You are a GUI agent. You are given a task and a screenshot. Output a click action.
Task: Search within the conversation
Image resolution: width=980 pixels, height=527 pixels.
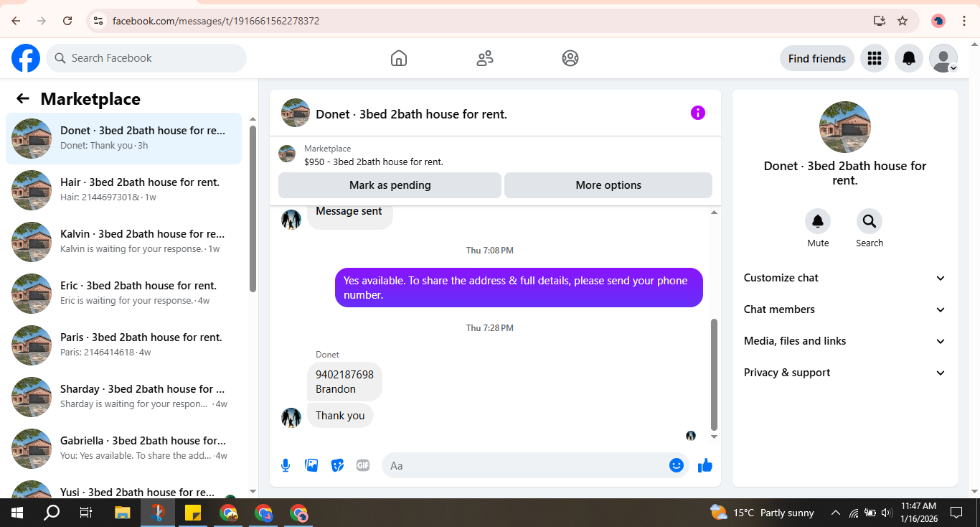click(x=870, y=221)
